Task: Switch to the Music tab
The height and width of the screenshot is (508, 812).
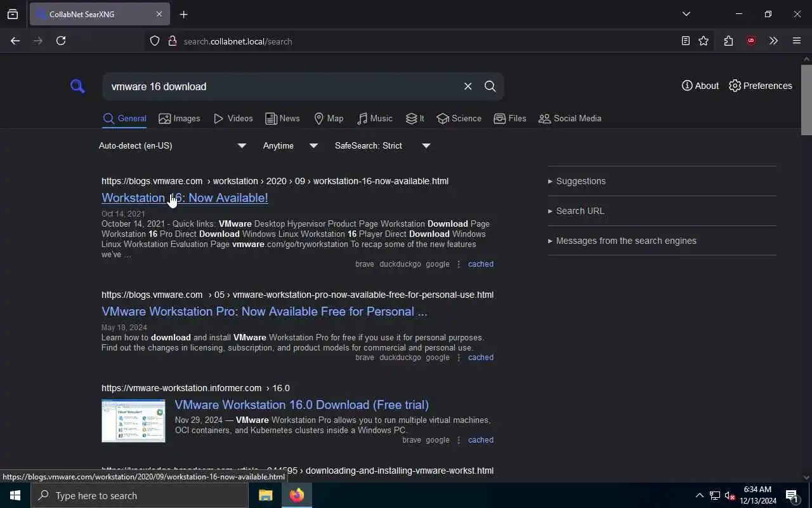Action: point(374,119)
